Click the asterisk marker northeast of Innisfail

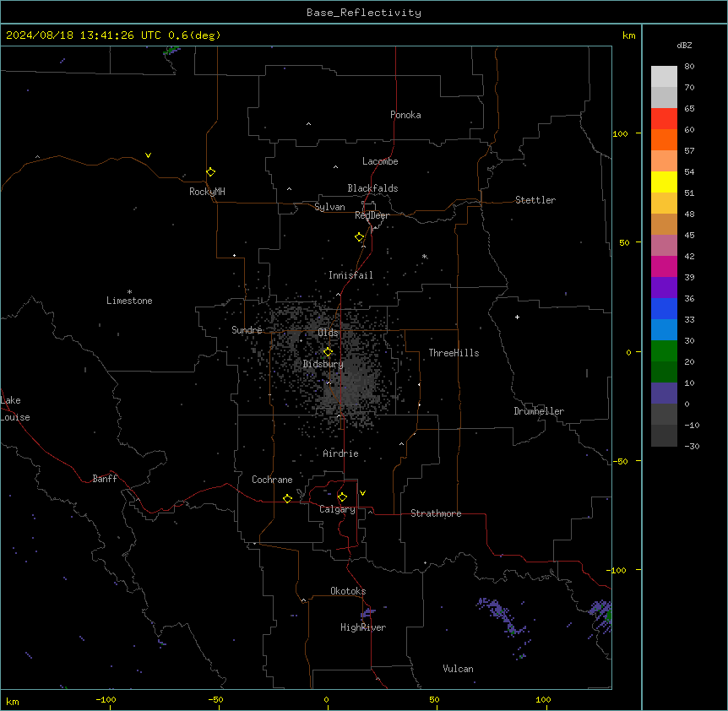424,256
